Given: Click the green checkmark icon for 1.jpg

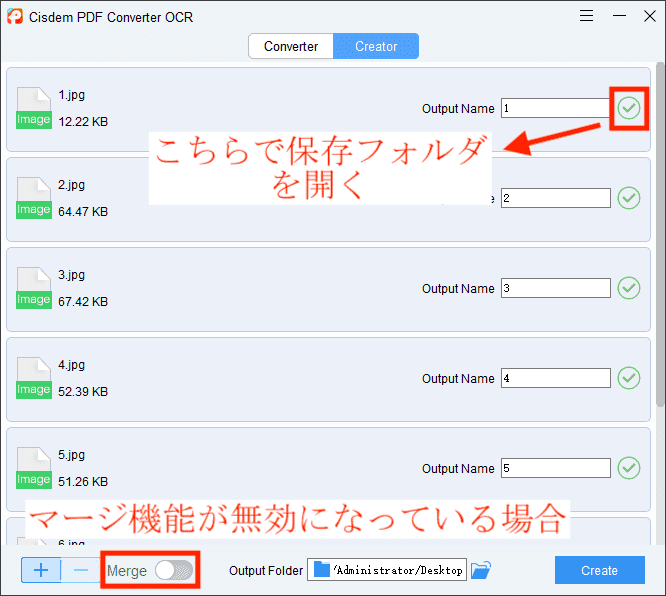Looking at the screenshot, I should [629, 108].
